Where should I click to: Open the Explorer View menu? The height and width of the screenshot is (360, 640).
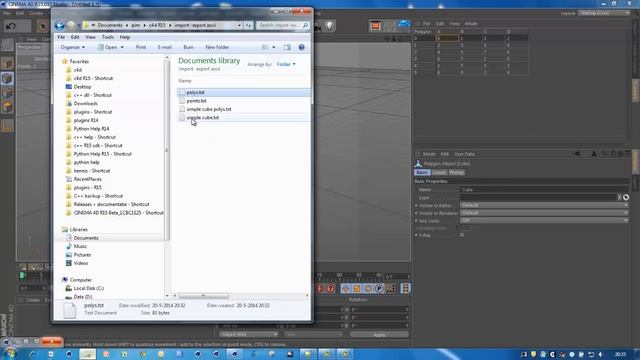pyautogui.click(x=90, y=37)
